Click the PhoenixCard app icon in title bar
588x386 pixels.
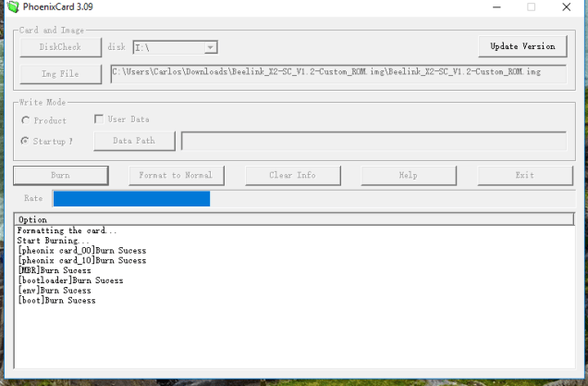(x=9, y=7)
